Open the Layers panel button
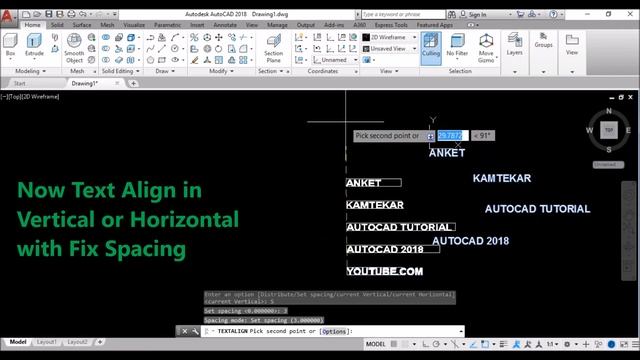The height and width of the screenshot is (360, 640). [514, 45]
